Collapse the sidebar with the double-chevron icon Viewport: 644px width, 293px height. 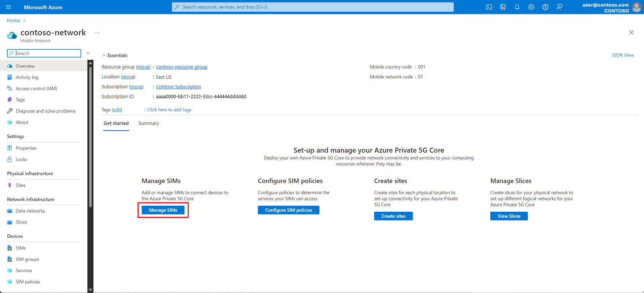(88, 53)
